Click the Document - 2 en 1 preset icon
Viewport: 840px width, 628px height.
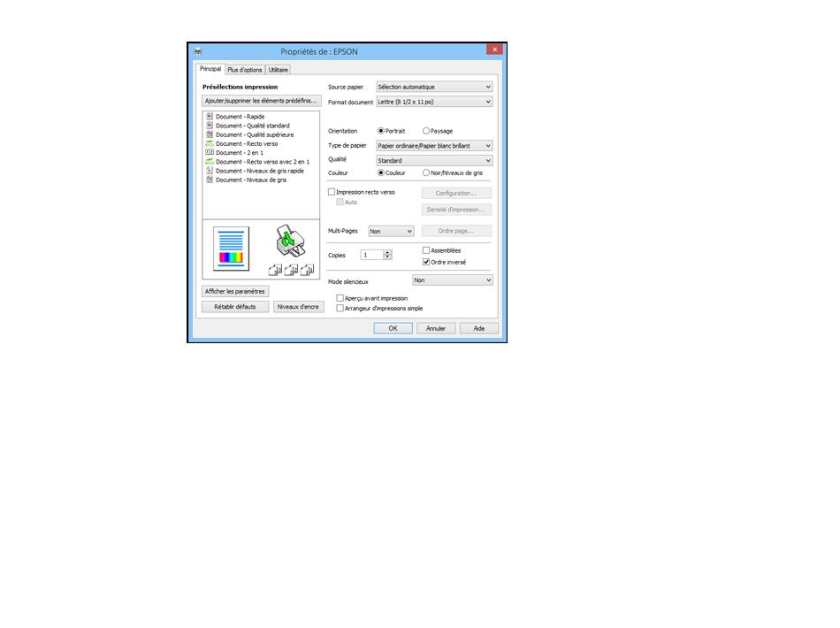(x=210, y=152)
